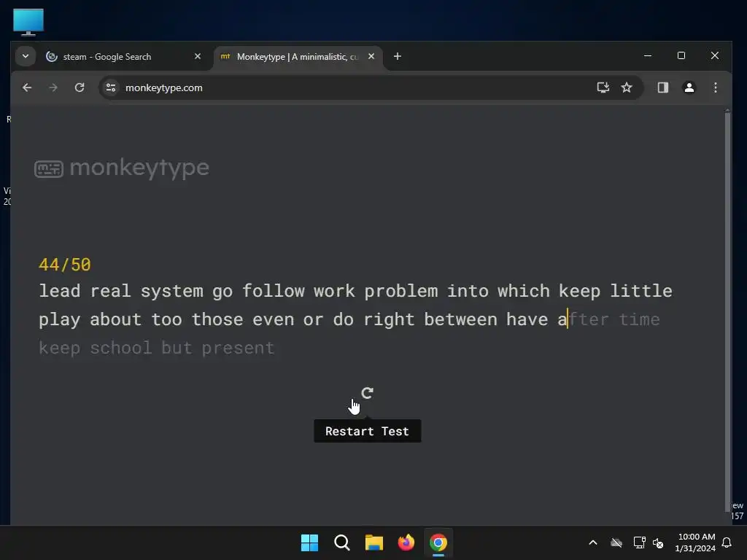Launch Firefox from taskbar
This screenshot has height=560, width=747.
tap(406, 542)
